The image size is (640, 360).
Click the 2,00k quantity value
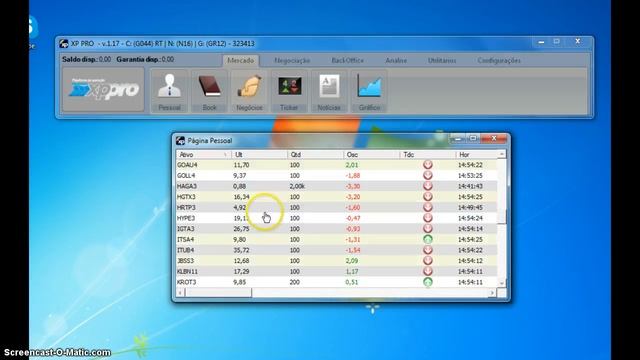tap(297, 186)
